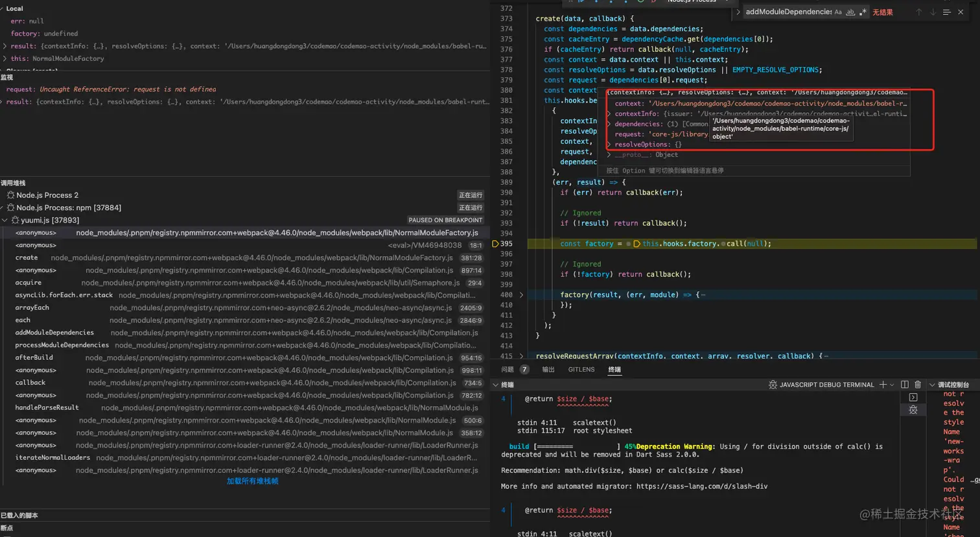Select 'afterBuild' frame Compilation.js 954:15
Image resolution: width=980 pixels, height=537 pixels.
click(x=245, y=358)
